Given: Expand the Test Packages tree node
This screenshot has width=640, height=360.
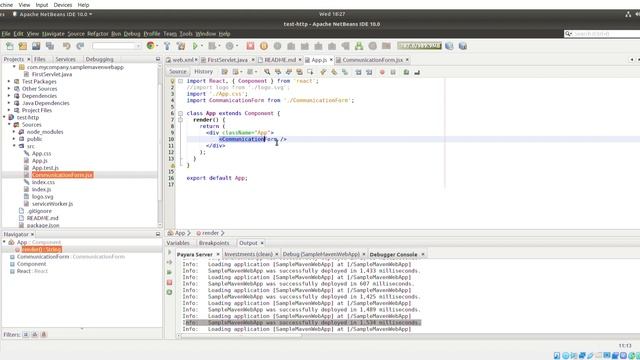Looking at the screenshot, I should click(x=9, y=82).
